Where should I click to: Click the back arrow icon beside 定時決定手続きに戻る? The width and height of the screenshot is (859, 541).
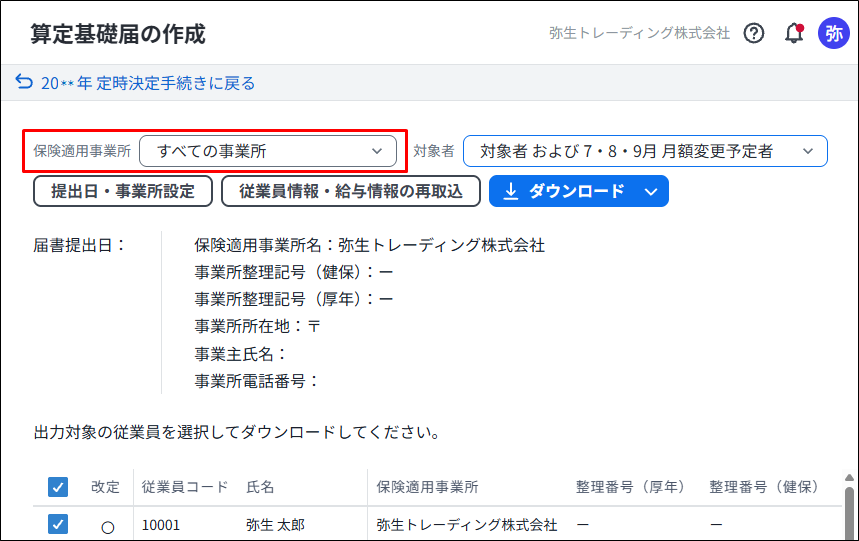[x=24, y=82]
